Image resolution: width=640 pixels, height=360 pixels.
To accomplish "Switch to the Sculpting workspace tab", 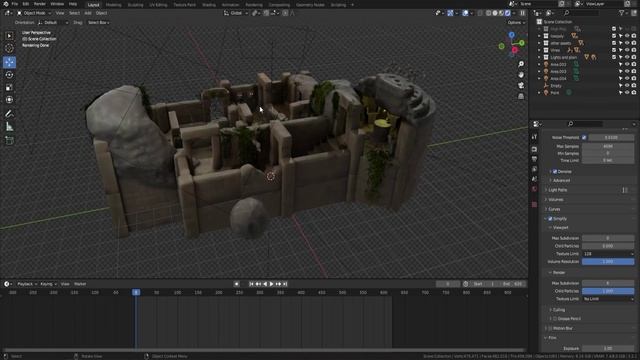I will (x=135, y=5).
